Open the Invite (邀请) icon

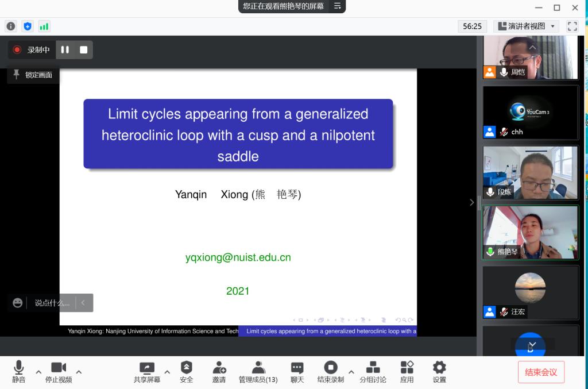point(219,371)
